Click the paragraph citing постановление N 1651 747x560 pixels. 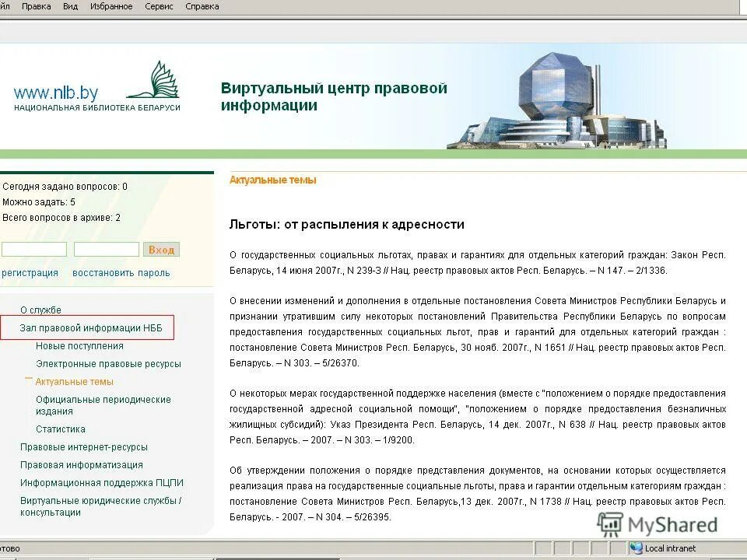pos(477,332)
